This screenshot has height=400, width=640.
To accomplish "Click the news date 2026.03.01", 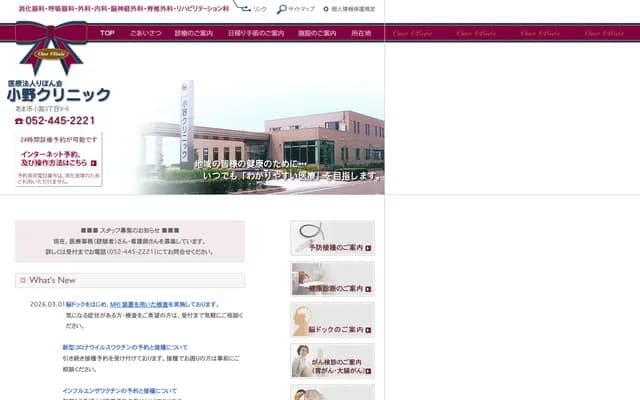I will (47, 304).
